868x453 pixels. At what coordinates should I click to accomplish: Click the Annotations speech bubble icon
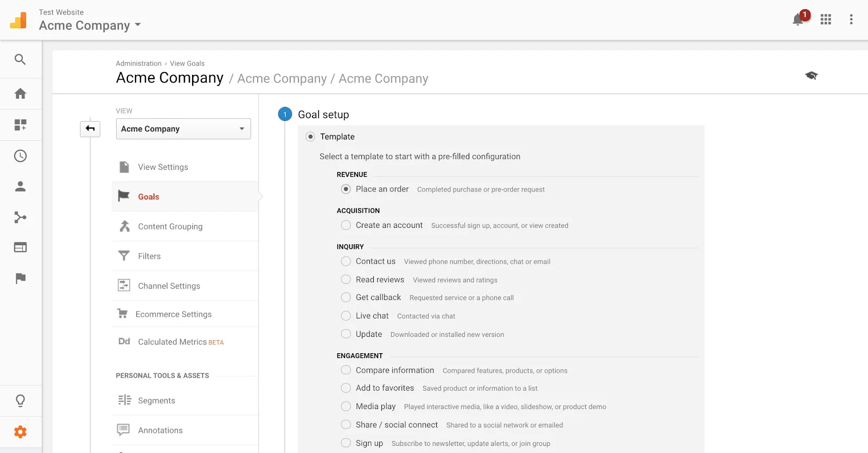pyautogui.click(x=124, y=430)
